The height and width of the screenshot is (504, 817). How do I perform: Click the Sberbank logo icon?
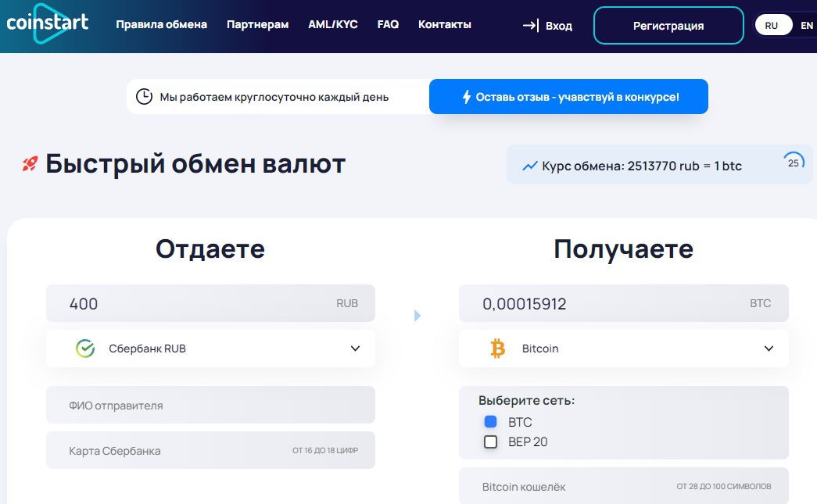tap(85, 349)
